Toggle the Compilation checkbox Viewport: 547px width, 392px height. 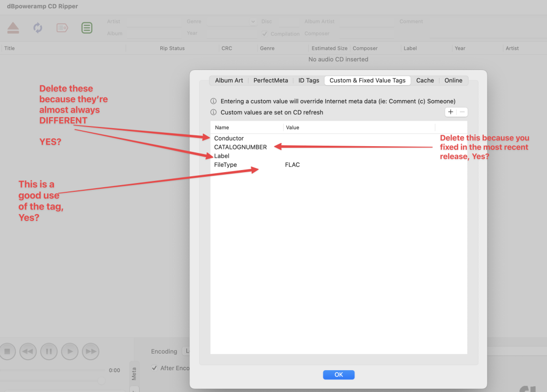pos(265,34)
